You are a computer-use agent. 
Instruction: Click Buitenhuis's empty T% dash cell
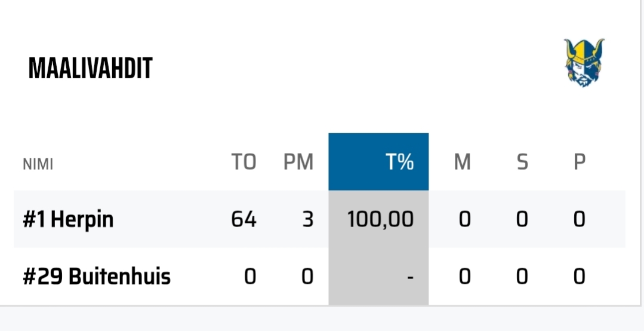pos(409,277)
